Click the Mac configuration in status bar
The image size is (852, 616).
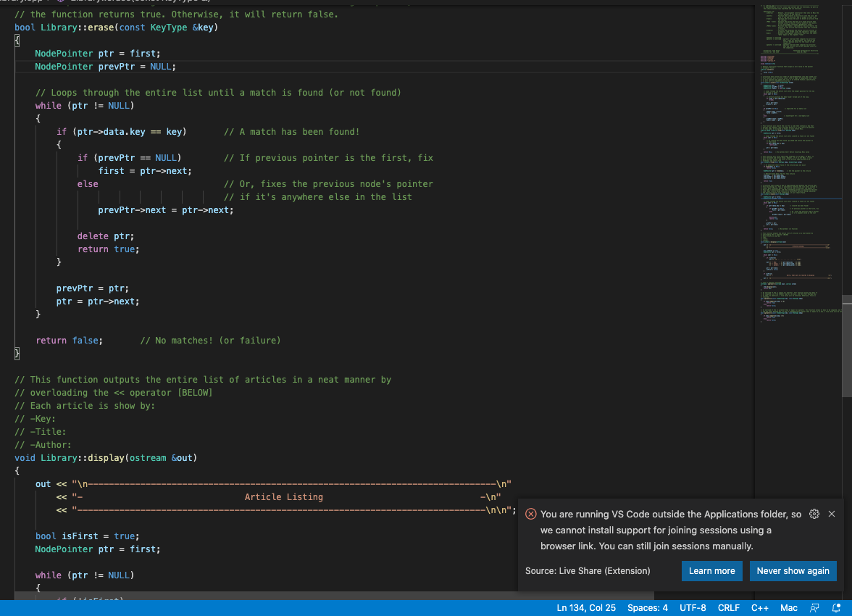tap(789, 608)
